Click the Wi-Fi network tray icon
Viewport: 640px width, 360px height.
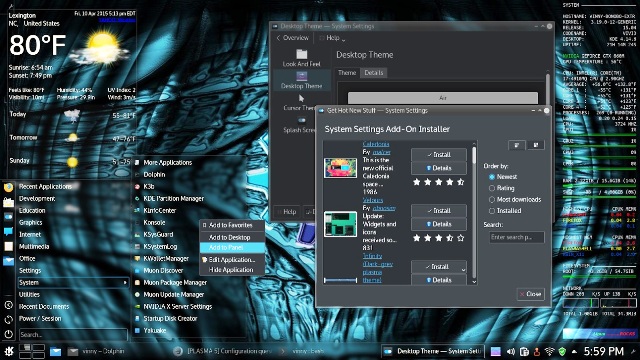click(x=550, y=351)
